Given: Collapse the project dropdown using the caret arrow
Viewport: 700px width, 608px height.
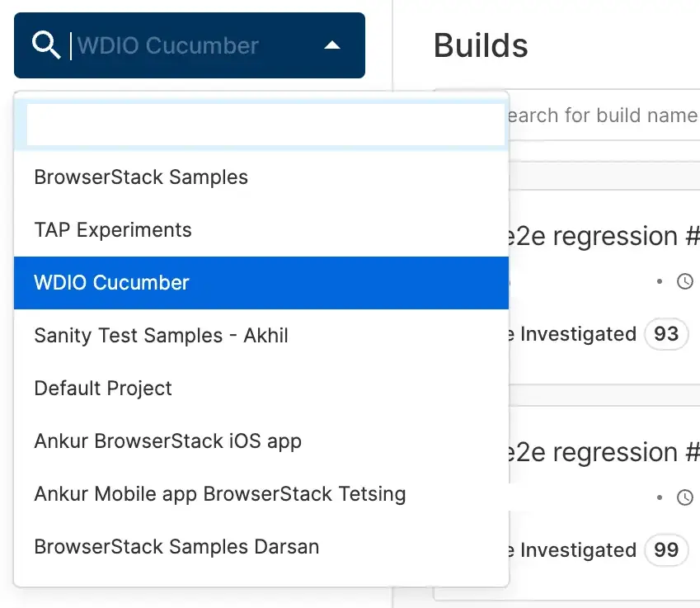Looking at the screenshot, I should pos(332,45).
